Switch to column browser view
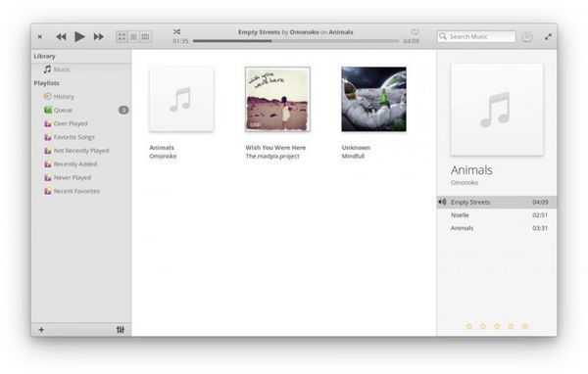Viewport: 588px width, 374px height. 145,37
